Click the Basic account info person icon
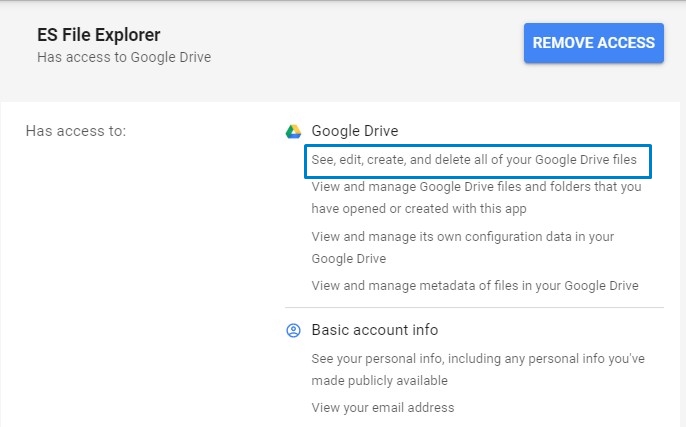Image resolution: width=686 pixels, height=427 pixels. tap(293, 330)
